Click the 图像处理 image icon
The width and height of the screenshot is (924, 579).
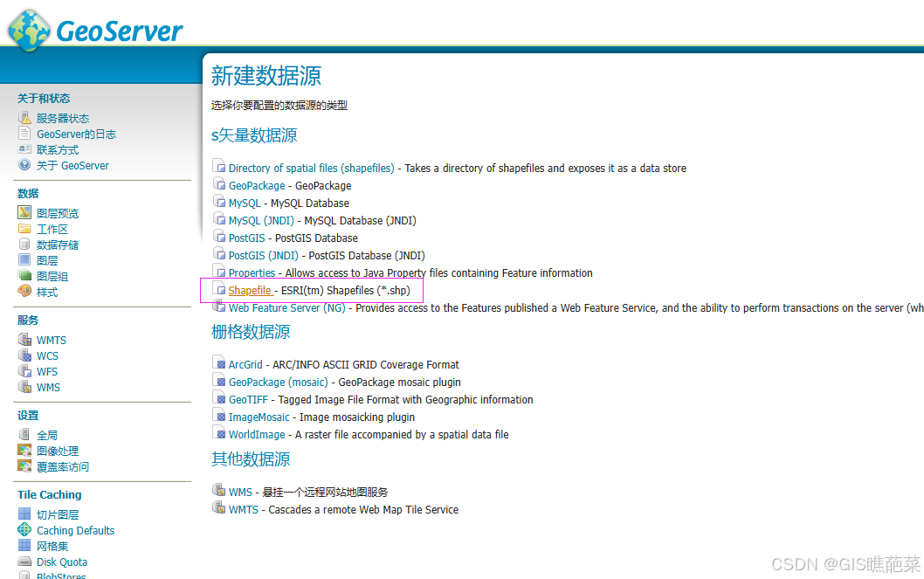pyautogui.click(x=24, y=451)
